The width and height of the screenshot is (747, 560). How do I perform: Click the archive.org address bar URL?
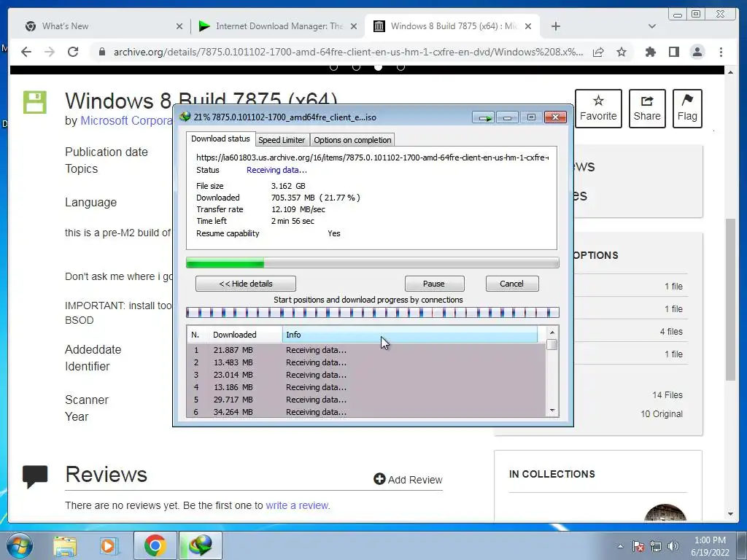click(x=348, y=52)
